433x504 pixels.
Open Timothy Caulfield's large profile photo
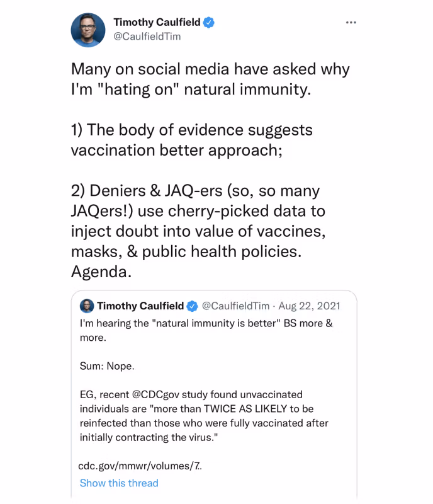tap(87, 29)
